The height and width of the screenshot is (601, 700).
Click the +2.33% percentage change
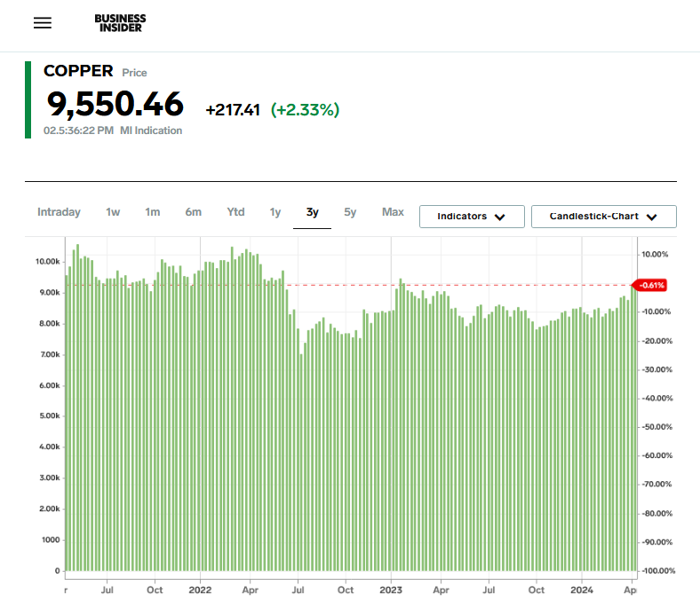(305, 110)
